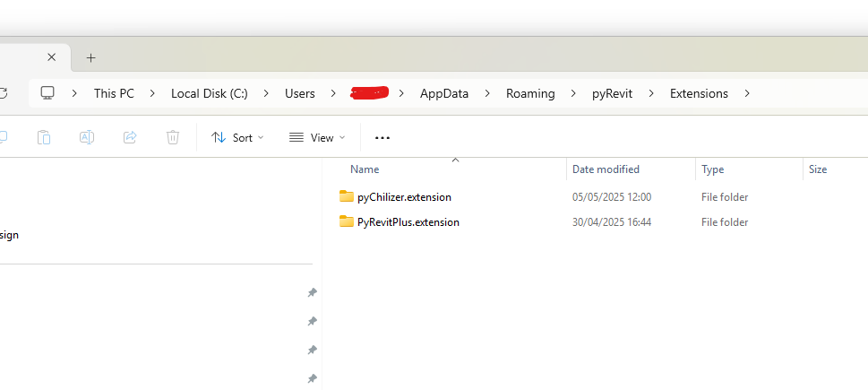
Task: Select the PyRevitPlus.extension folder
Action: click(408, 221)
